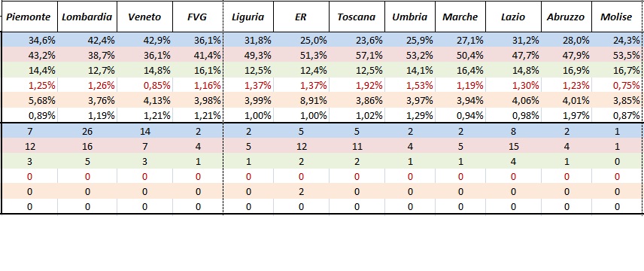Select the ER header cell
The height and width of the screenshot is (271, 644).
[301, 17]
